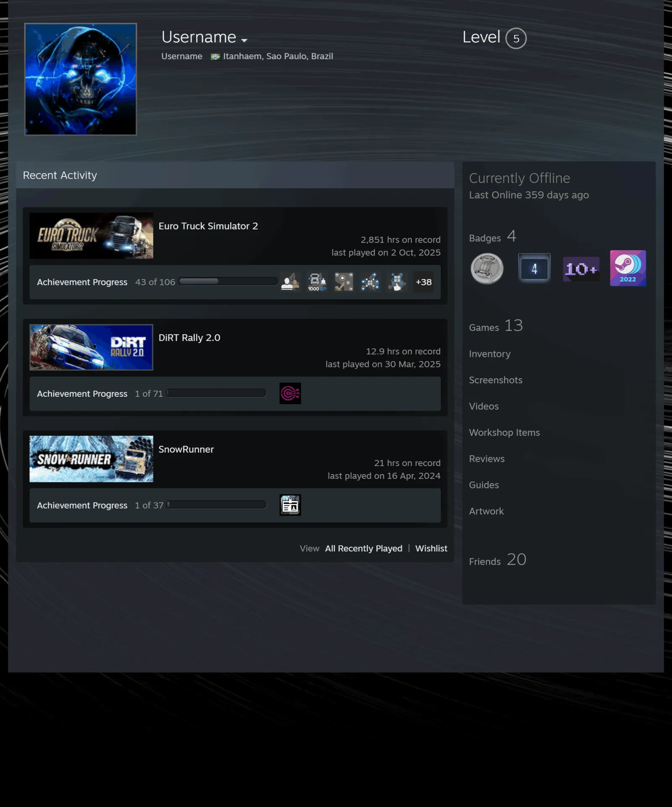The width and height of the screenshot is (672, 807).
Task: Show the +38 more achievements
Action: pyautogui.click(x=423, y=282)
